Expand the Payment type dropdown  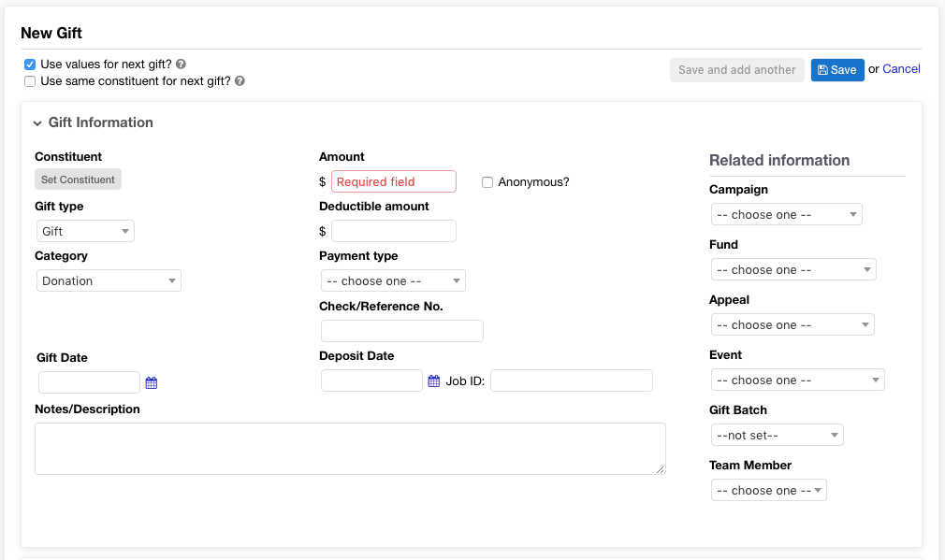click(x=393, y=280)
